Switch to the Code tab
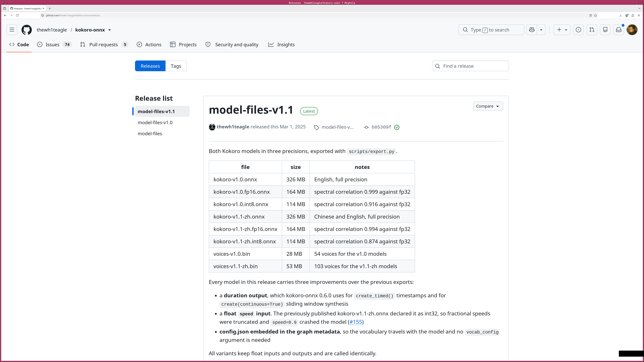Screen dimensions: 644x362 point(19,44)
